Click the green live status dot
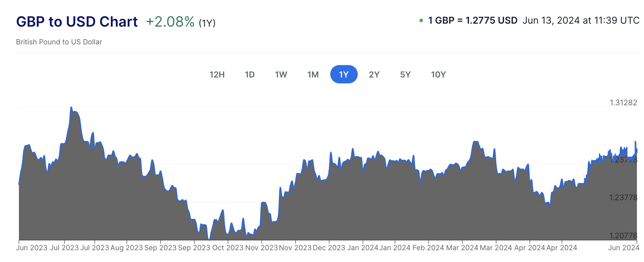This screenshot has width=644, height=262. (x=421, y=20)
